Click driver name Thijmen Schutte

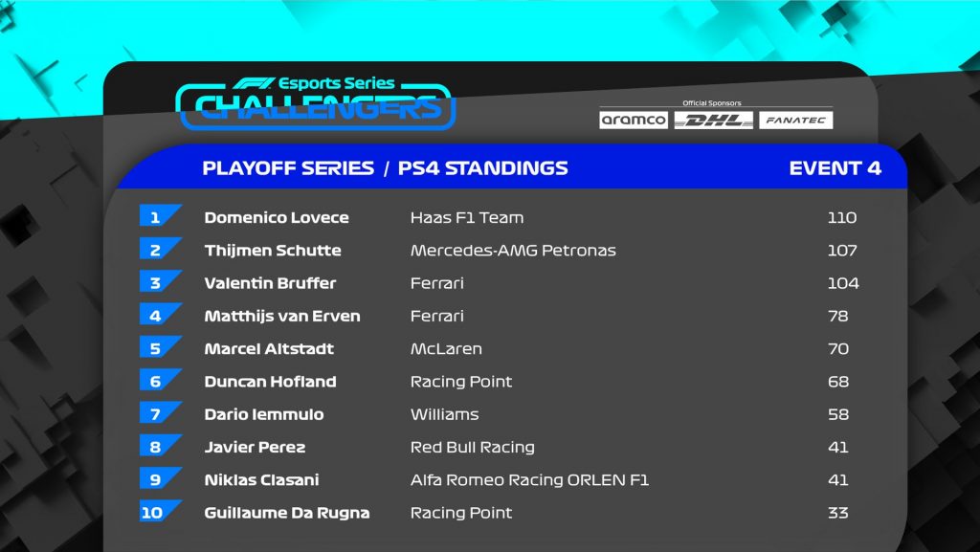point(273,251)
